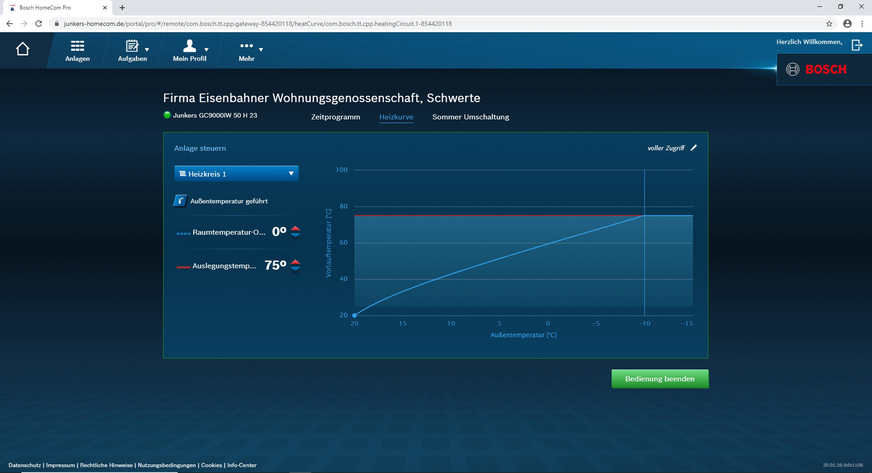Select the Bosch HomeCom Pro browser tab
872x473 pixels.
[x=56, y=8]
